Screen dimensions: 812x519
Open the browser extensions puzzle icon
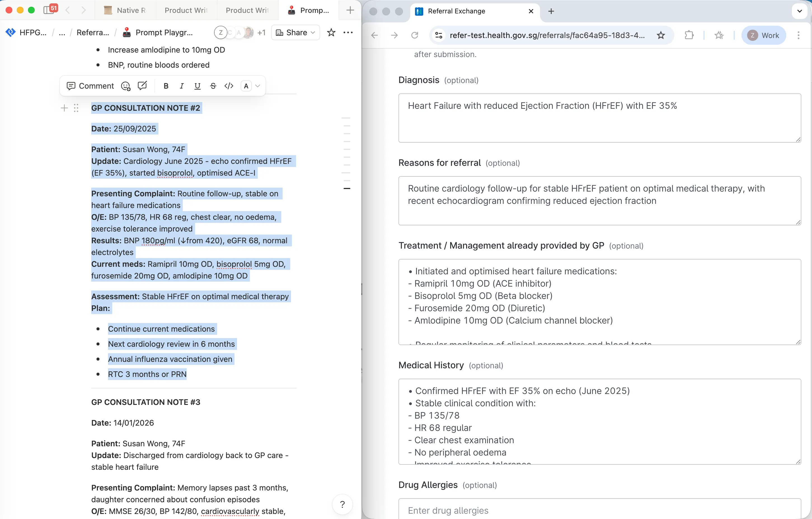coord(689,36)
